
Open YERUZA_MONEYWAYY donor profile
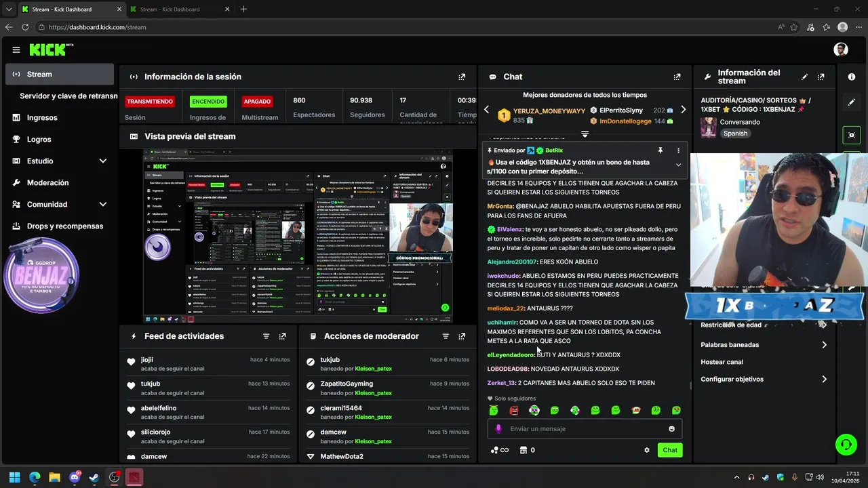(x=549, y=111)
